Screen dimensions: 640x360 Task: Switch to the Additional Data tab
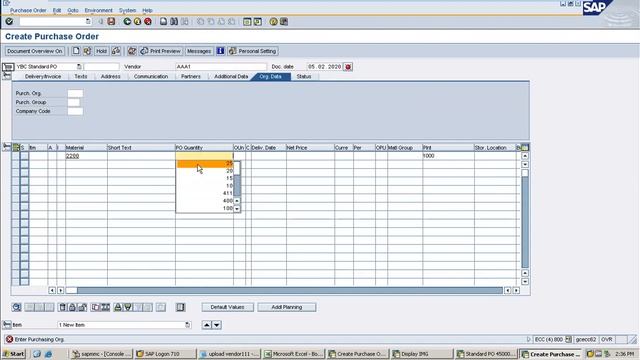pos(231,76)
